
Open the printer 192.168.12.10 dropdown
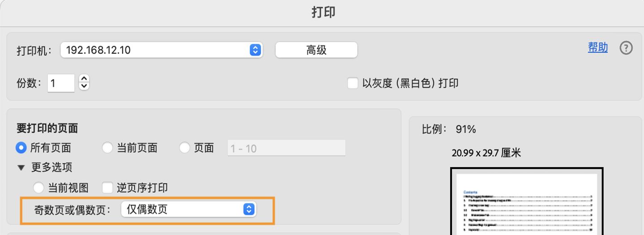pyautogui.click(x=161, y=50)
